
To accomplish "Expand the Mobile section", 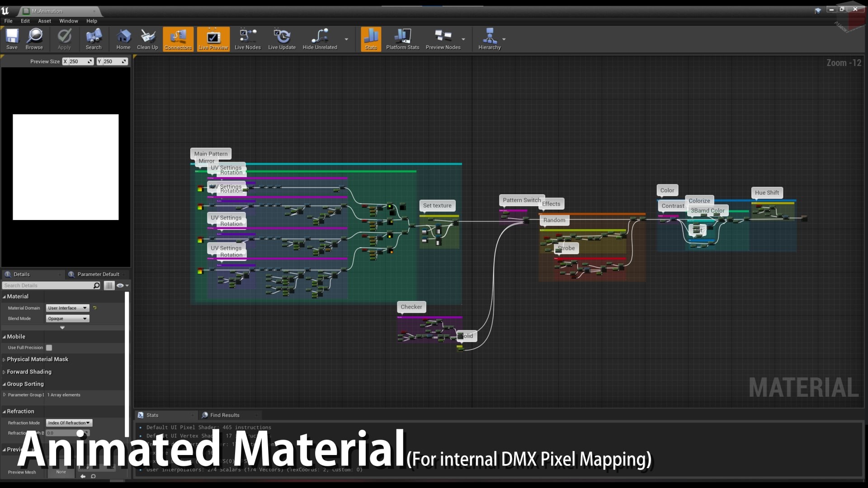I will [4, 337].
